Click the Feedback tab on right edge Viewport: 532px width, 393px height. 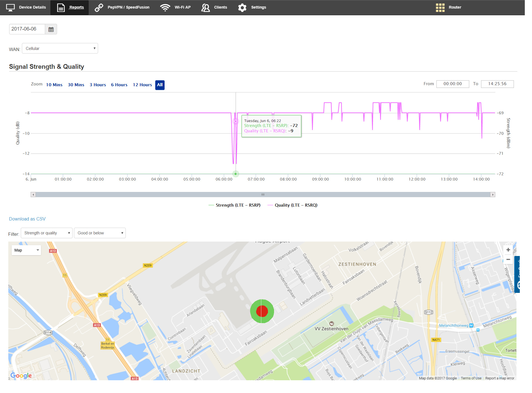[x=517, y=274]
